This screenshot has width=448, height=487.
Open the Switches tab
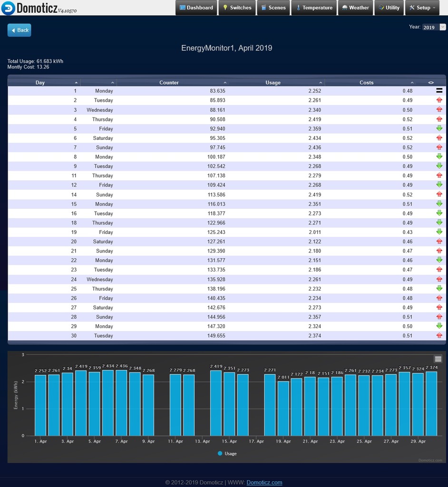[x=237, y=8]
